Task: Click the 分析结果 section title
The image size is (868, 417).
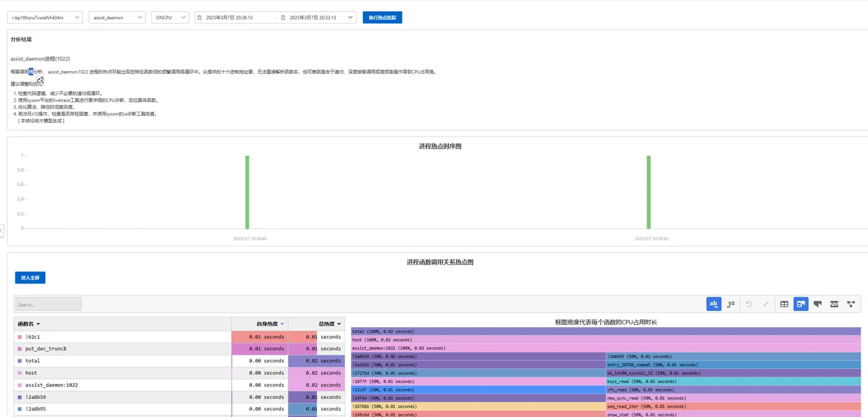Action: pyautogui.click(x=21, y=39)
